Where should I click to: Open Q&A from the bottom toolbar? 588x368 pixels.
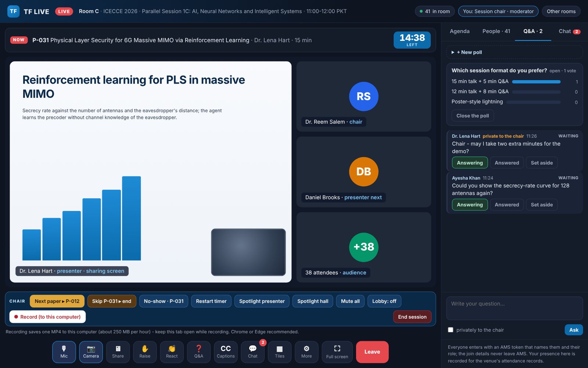(x=199, y=352)
